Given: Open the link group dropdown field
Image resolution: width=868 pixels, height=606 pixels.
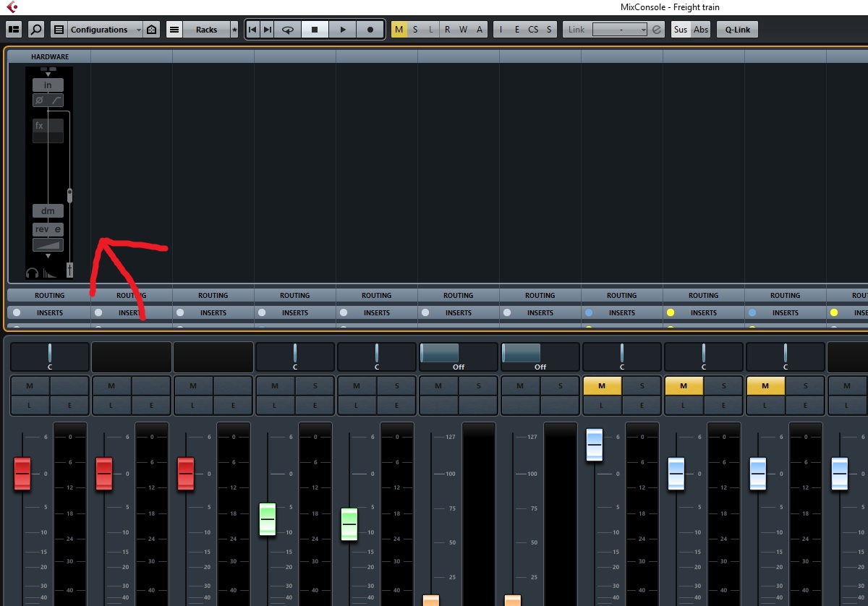Looking at the screenshot, I should pyautogui.click(x=620, y=30).
